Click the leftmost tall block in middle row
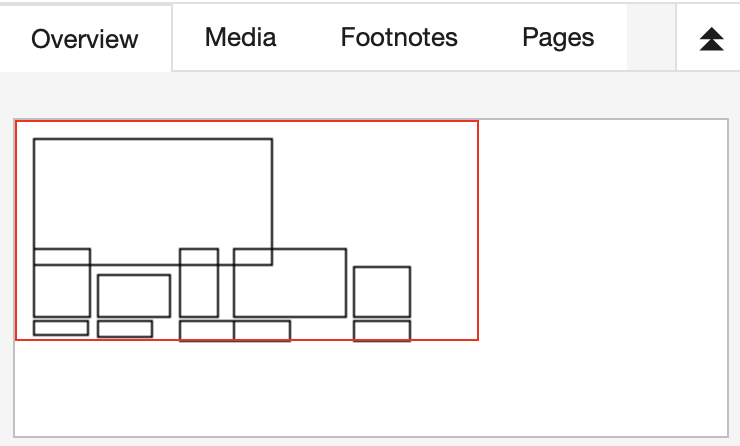740x446 pixels. [x=62, y=292]
